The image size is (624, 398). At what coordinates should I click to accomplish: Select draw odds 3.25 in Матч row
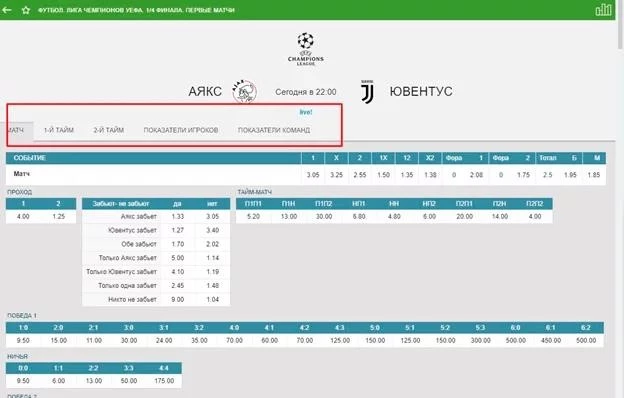(x=336, y=175)
